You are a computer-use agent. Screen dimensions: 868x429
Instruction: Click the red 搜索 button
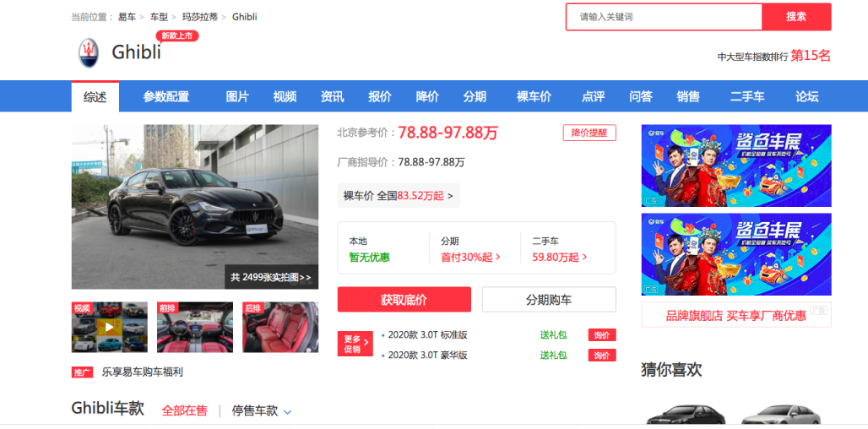tap(796, 17)
